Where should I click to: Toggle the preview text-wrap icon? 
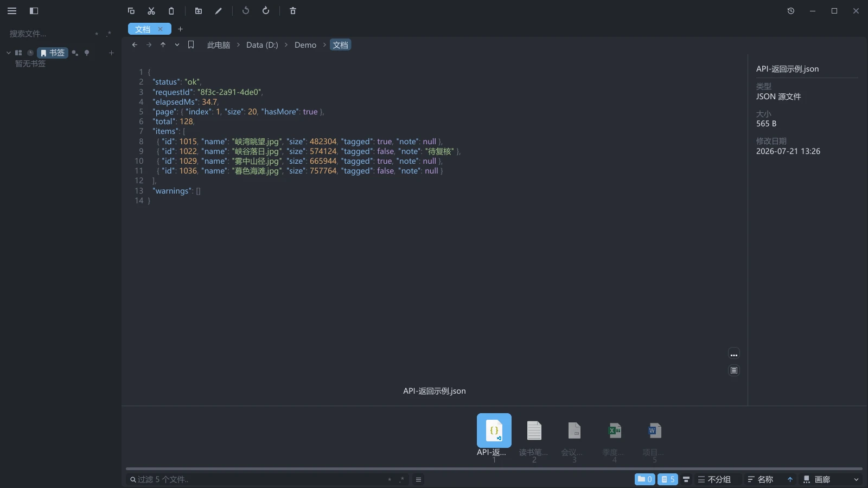(x=734, y=370)
